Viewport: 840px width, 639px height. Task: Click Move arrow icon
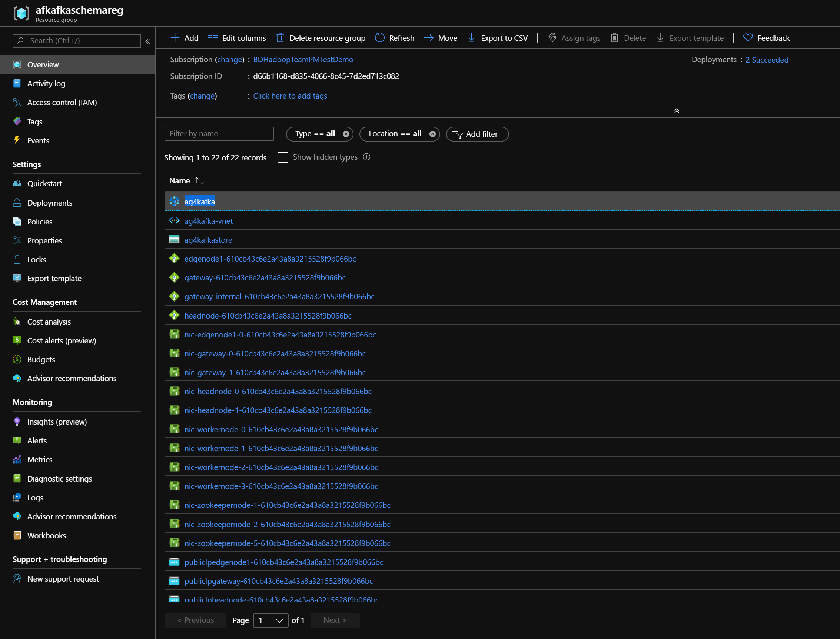coord(428,38)
